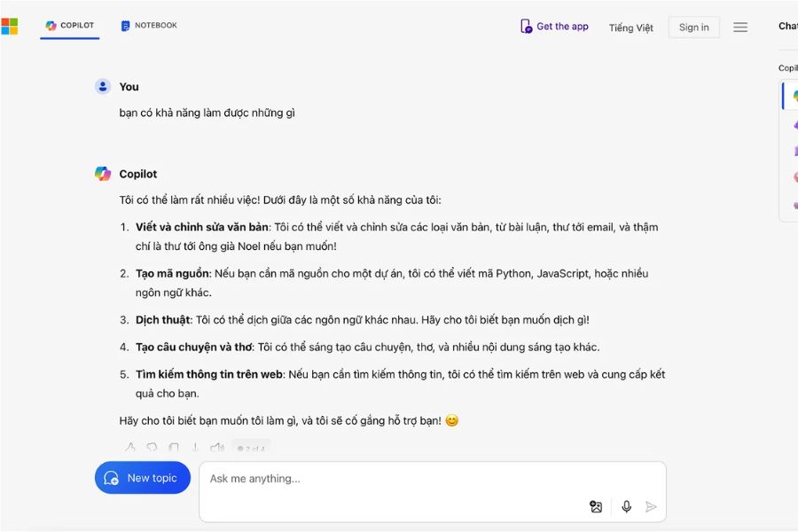Copy the Copilot response
The image size is (798, 532).
tap(174, 448)
